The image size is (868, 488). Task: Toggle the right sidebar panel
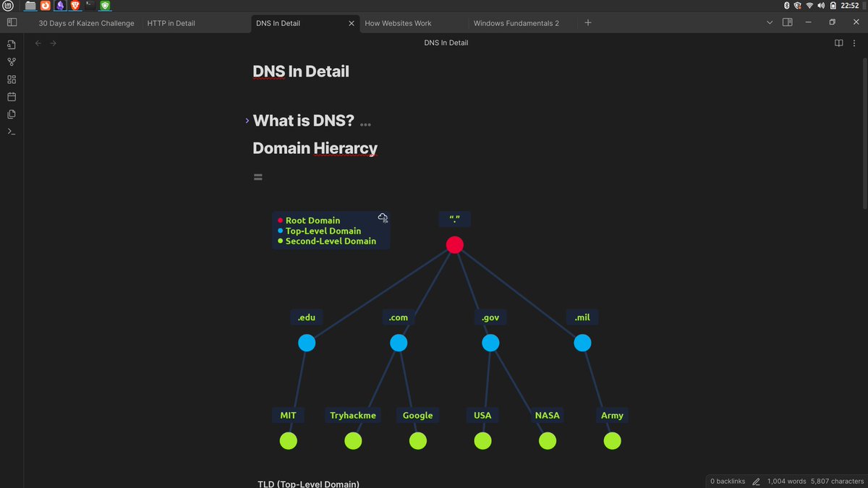coord(788,23)
